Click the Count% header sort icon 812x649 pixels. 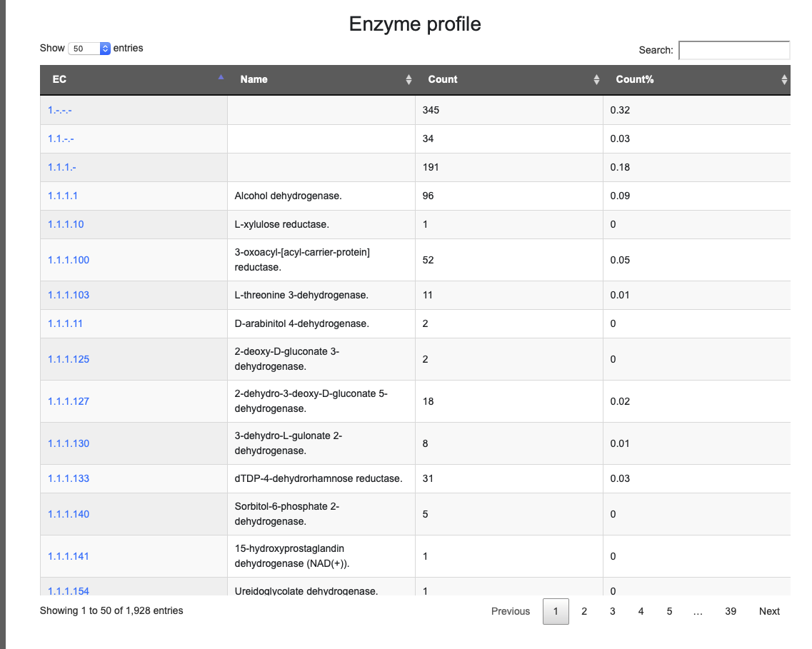783,79
